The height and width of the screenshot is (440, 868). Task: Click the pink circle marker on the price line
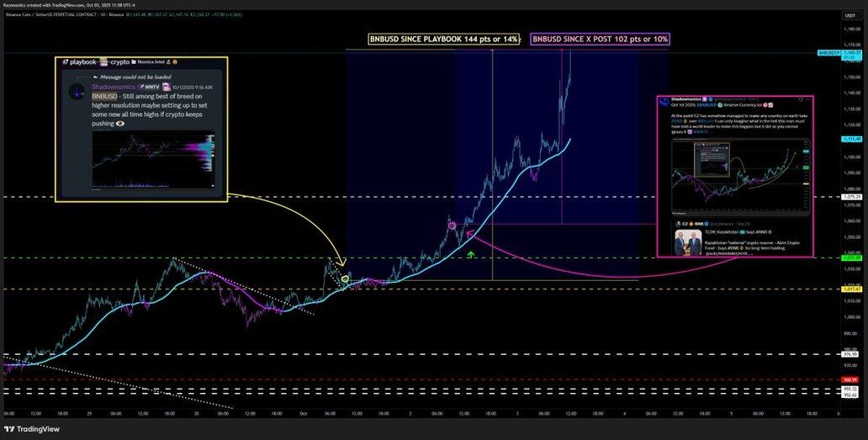click(452, 225)
